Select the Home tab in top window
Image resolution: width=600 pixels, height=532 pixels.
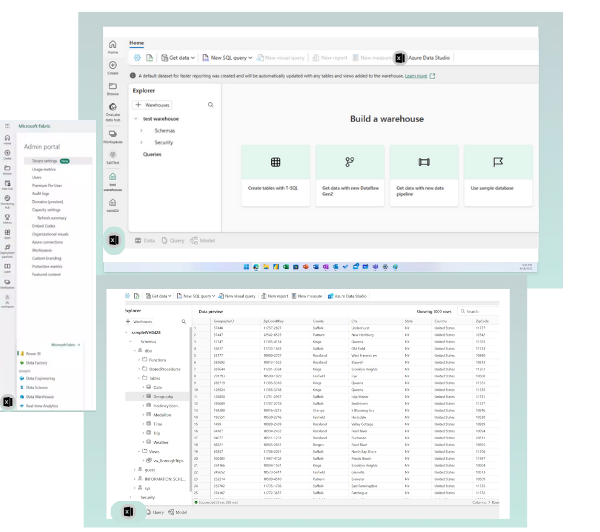(x=137, y=43)
